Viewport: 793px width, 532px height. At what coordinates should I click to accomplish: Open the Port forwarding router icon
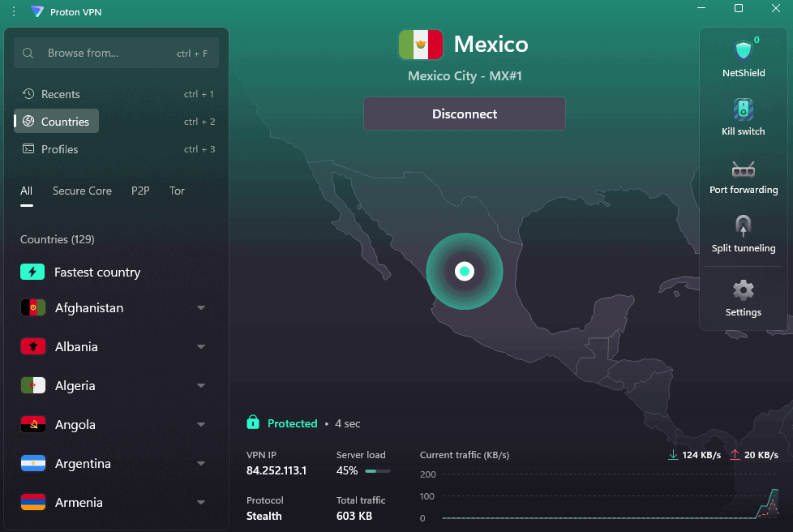pyautogui.click(x=743, y=169)
